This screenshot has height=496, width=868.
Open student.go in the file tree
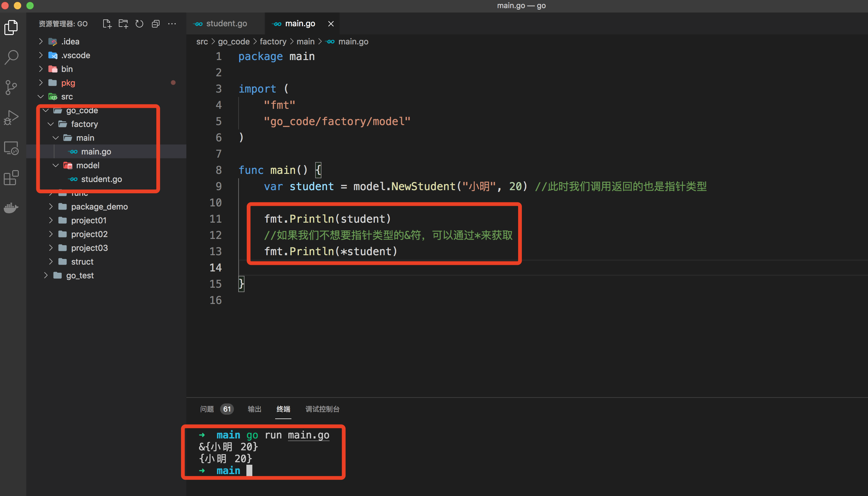(101, 179)
